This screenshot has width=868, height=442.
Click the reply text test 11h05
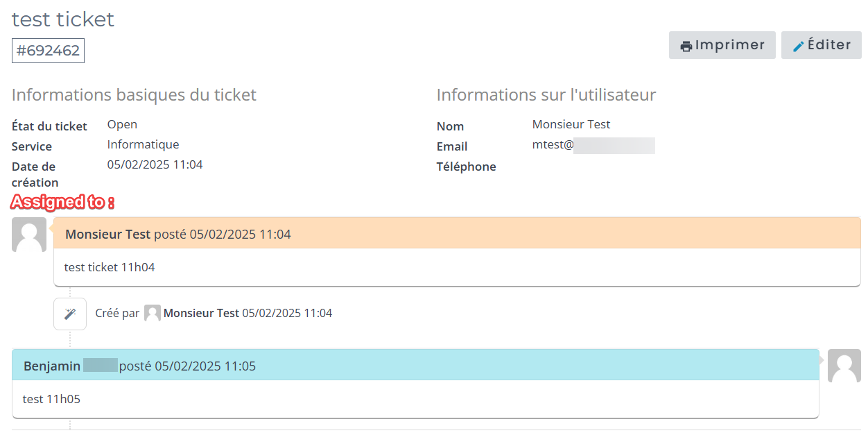[x=51, y=399]
